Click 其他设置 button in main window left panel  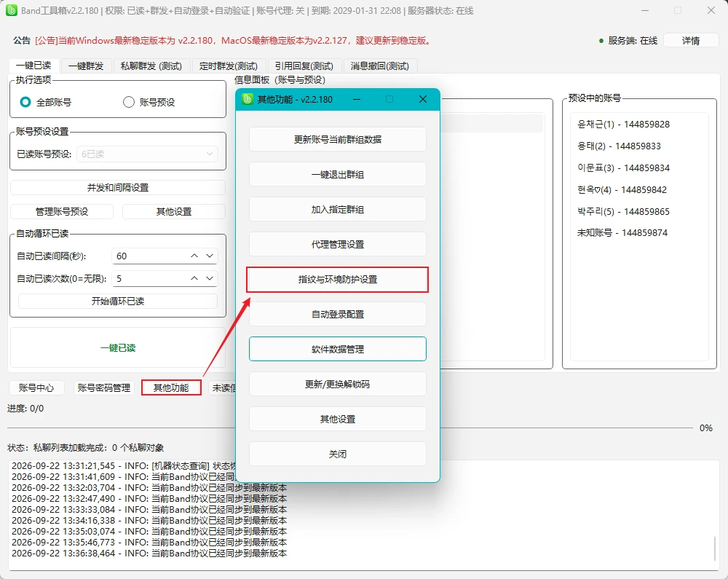174,212
